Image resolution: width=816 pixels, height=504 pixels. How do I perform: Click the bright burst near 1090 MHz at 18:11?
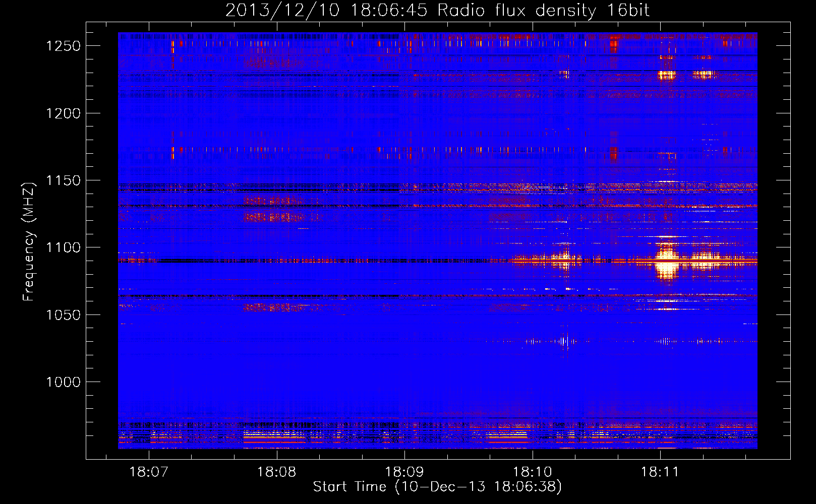667,261
